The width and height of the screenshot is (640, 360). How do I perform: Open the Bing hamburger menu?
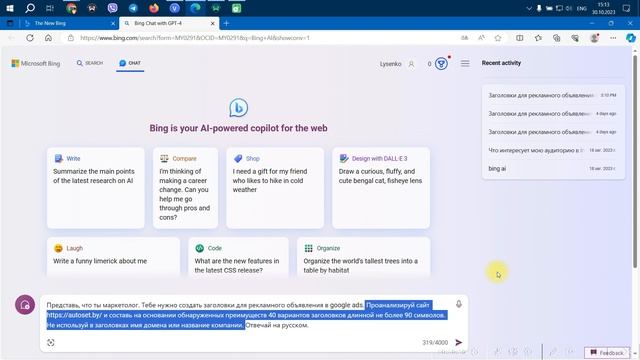[465, 63]
